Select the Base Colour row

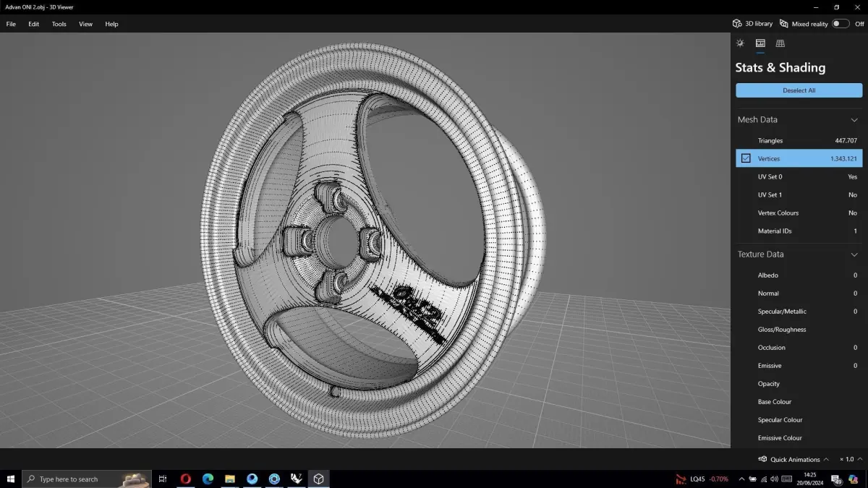799,401
